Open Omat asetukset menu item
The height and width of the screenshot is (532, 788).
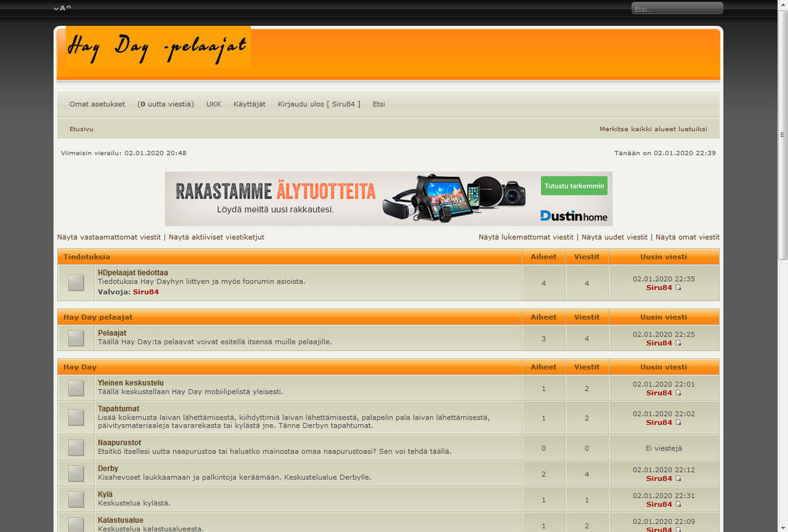(97, 104)
